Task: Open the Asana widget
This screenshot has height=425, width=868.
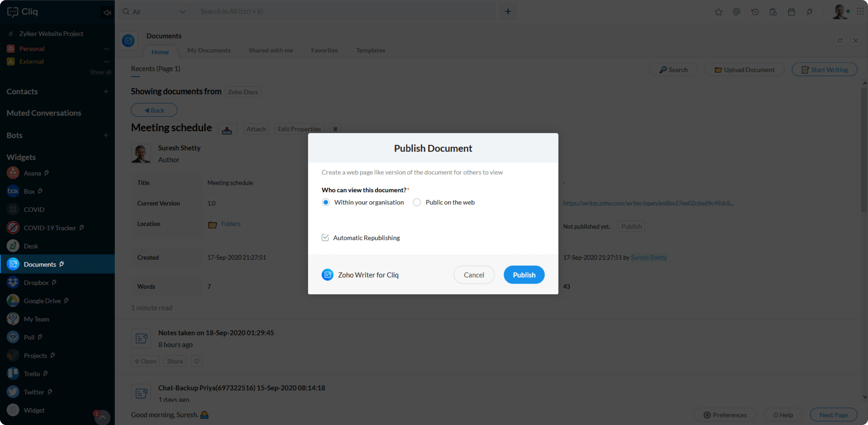Action: pyautogui.click(x=32, y=173)
